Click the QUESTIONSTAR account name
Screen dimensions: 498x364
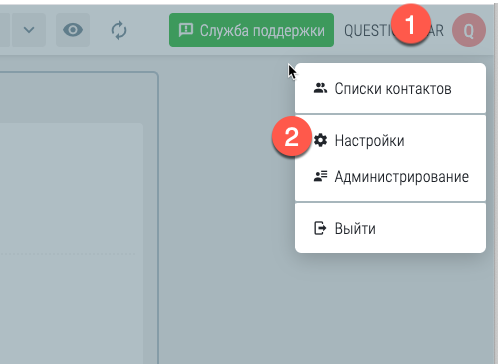coord(394,31)
